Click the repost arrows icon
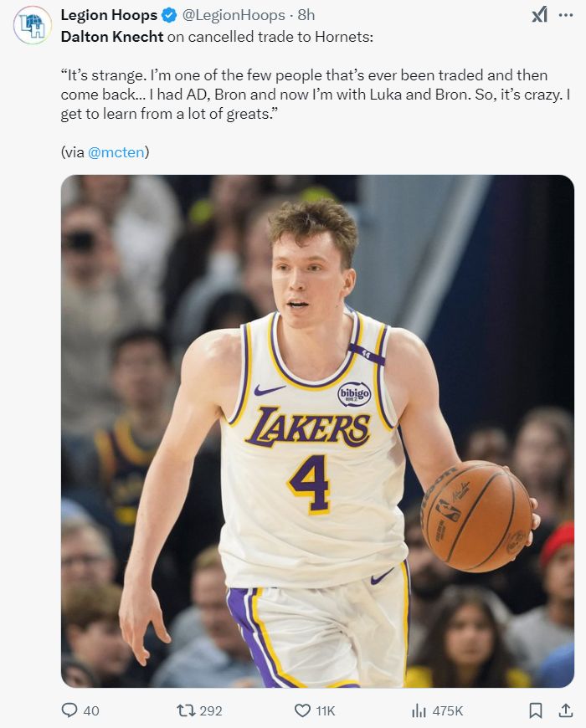Image resolution: width=586 pixels, height=728 pixels. click(185, 710)
